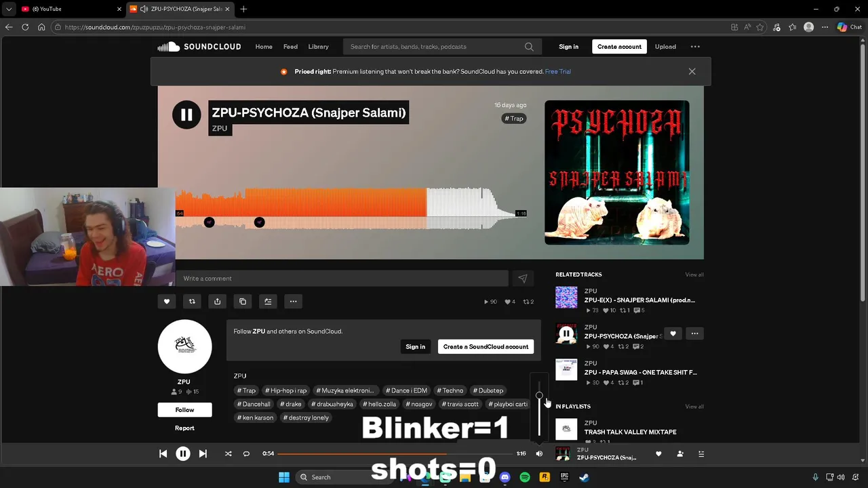The image size is (868, 488).
Task: Enlarge the PSYCHOZA album artwork
Action: click(617, 172)
